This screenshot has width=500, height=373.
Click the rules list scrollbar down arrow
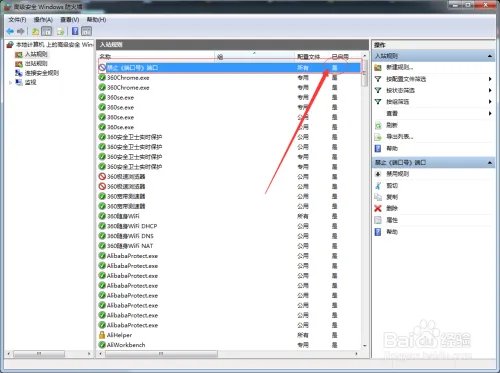click(364, 346)
